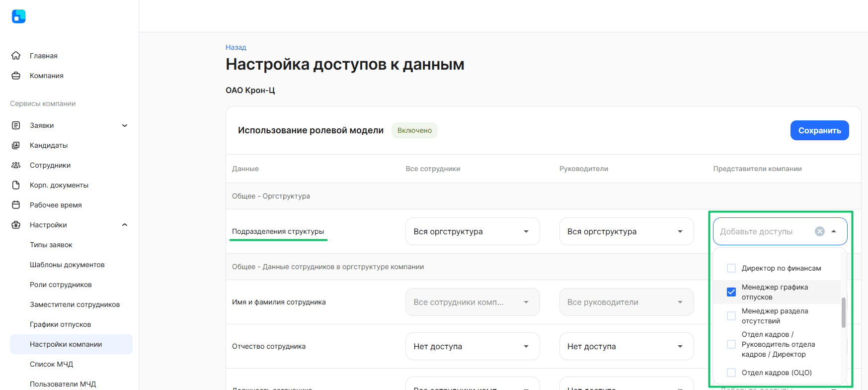Open Главная in the sidebar
The height and width of the screenshot is (390, 868).
pyautogui.click(x=44, y=56)
